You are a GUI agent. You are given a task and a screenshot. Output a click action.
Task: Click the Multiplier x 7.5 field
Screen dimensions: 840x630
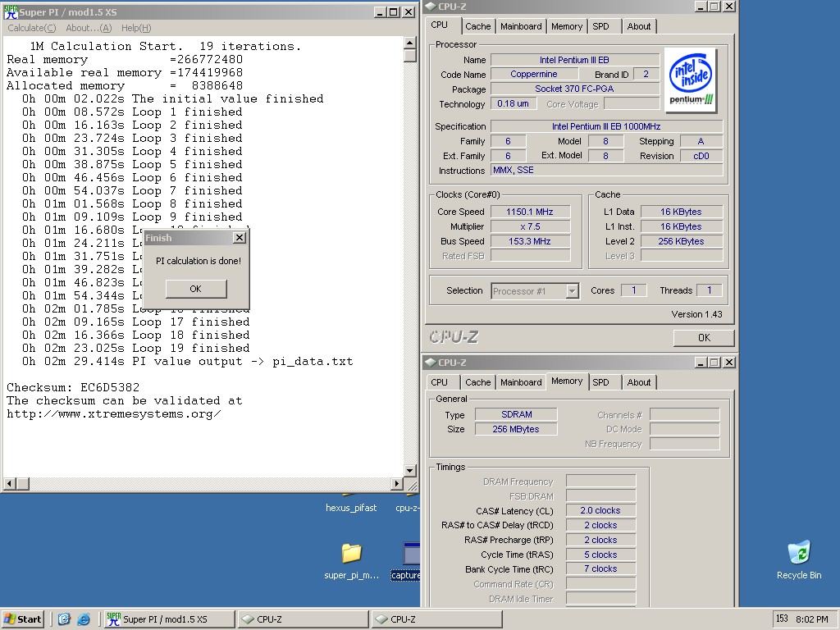pos(530,226)
